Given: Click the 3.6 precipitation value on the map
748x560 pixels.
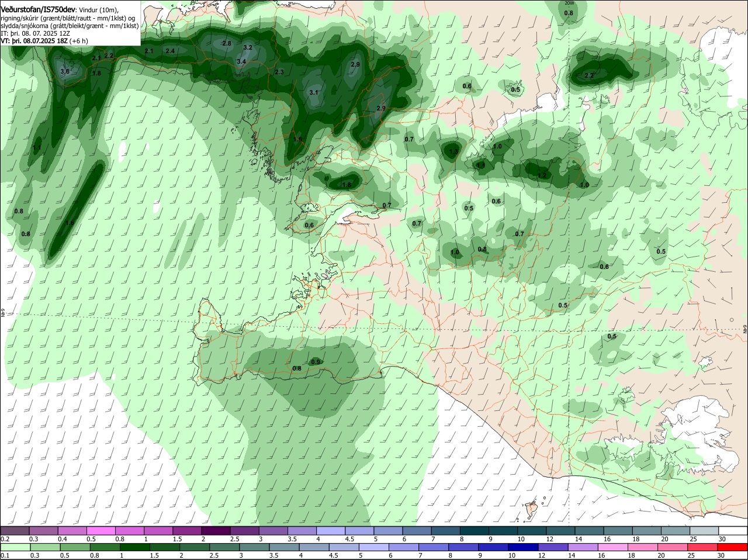Looking at the screenshot, I should point(65,71).
